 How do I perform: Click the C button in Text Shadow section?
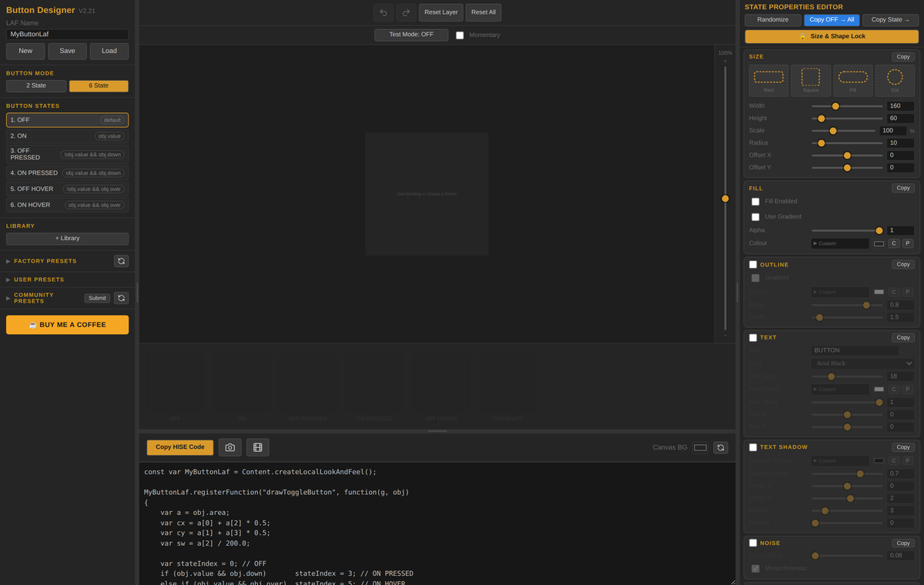(894, 460)
